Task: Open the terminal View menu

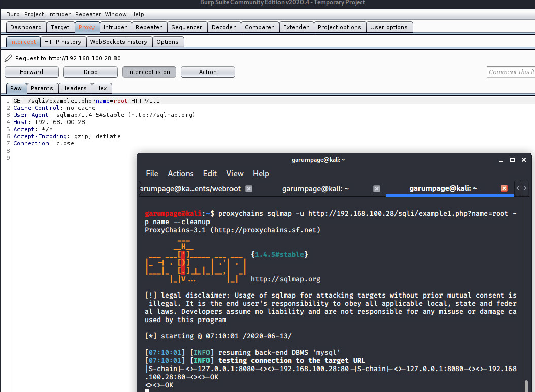Action: [x=235, y=174]
